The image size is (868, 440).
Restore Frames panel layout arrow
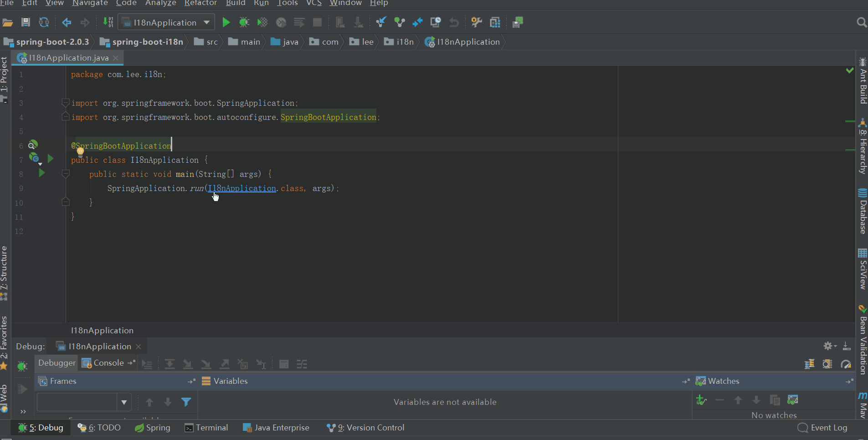(x=191, y=381)
